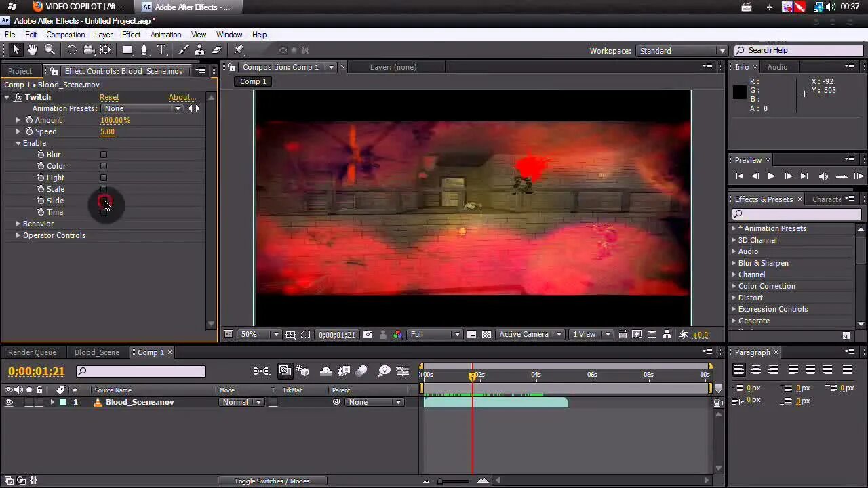Select the Zoom magnifier tool
This screenshot has height=488, width=868.
[x=50, y=50]
